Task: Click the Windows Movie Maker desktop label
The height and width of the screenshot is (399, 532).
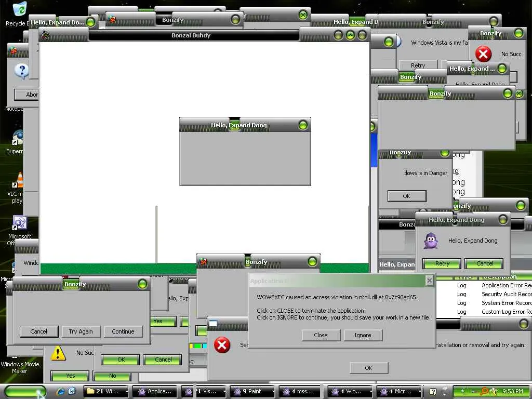Action: pos(20,367)
